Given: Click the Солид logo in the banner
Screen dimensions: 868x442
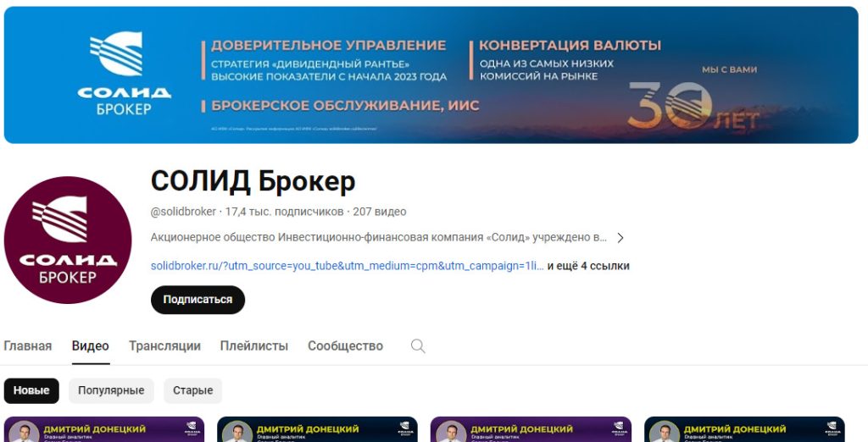Looking at the screenshot, I should (124, 73).
